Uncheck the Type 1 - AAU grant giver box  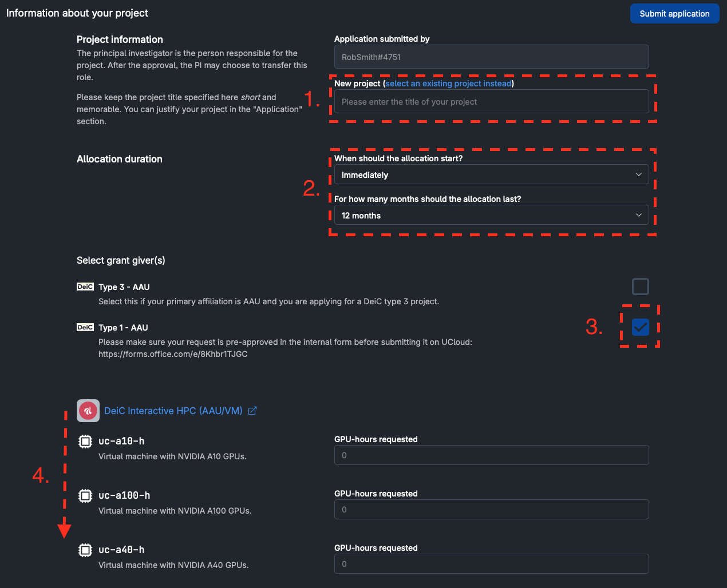click(640, 327)
